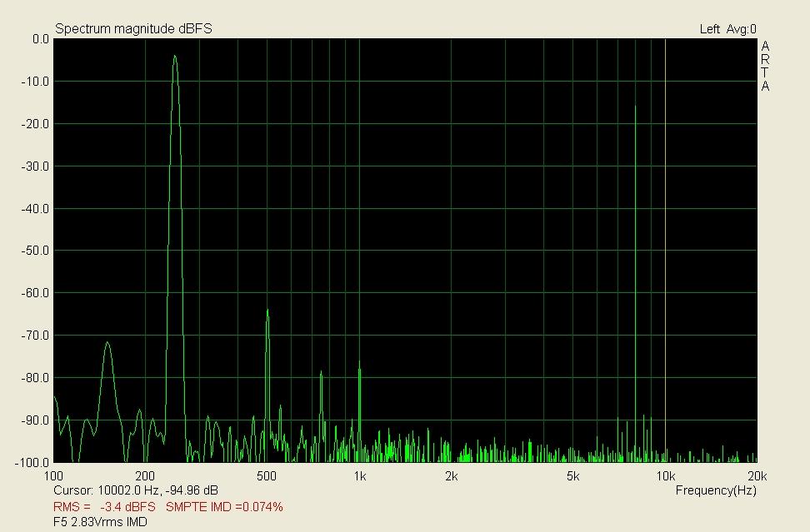This screenshot has height=532, width=810.
Task: Click the harmonic peak near 750 Hz
Action: click(321, 372)
